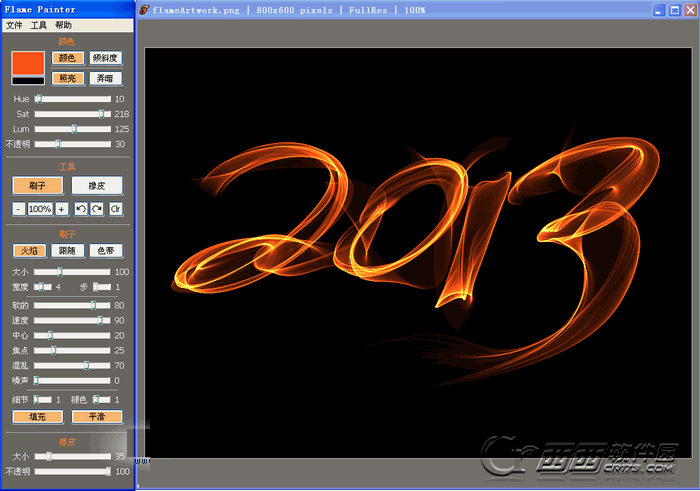Click the Sat slider

click(73, 114)
